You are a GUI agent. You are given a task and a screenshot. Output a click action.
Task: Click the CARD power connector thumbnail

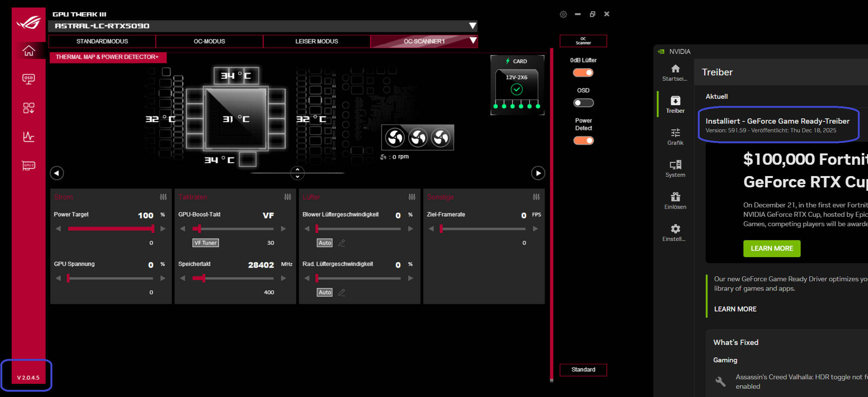[x=517, y=85]
